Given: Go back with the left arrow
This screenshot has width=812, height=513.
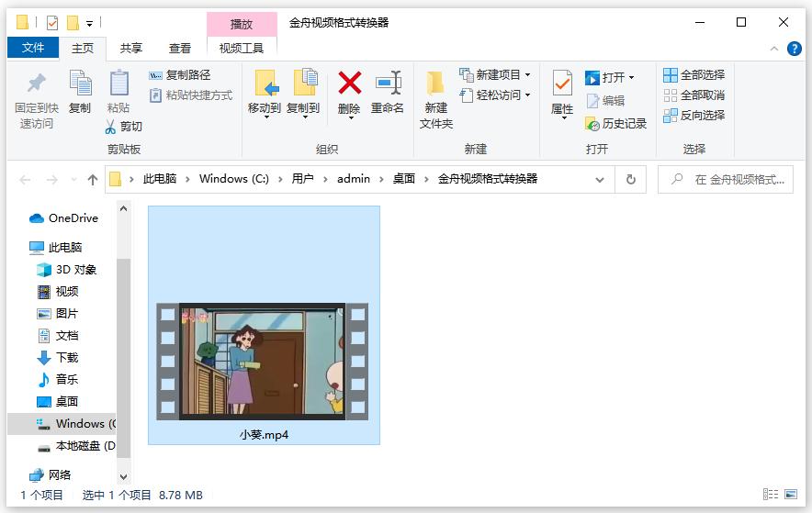Looking at the screenshot, I should point(25,180).
